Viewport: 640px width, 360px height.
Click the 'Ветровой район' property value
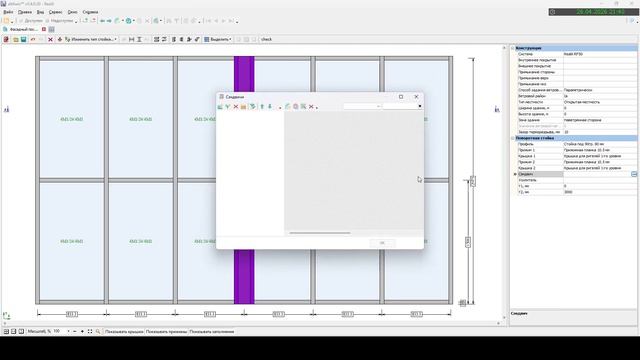tap(600, 96)
